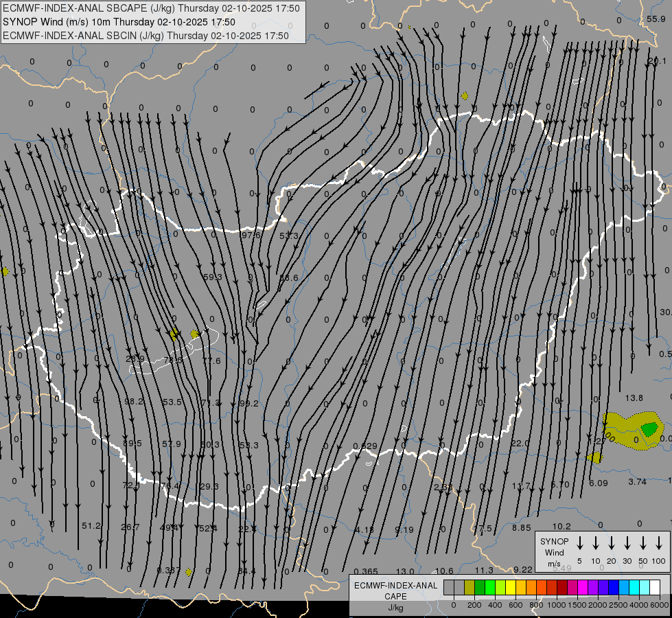Click the 6.09 value on the map
Image resolution: width=672 pixels, height=618 pixels.
point(599,483)
